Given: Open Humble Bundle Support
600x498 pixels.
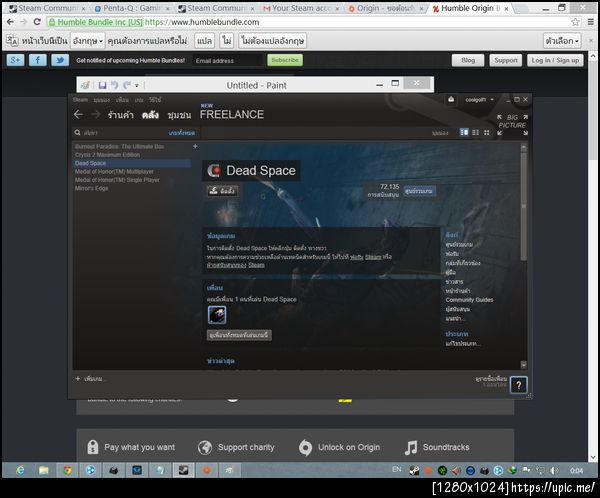Looking at the screenshot, I should [x=505, y=60].
